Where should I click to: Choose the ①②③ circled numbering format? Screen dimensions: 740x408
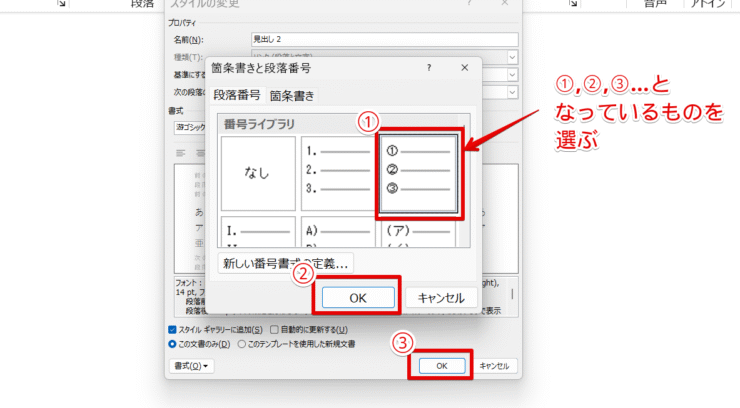coord(419,173)
